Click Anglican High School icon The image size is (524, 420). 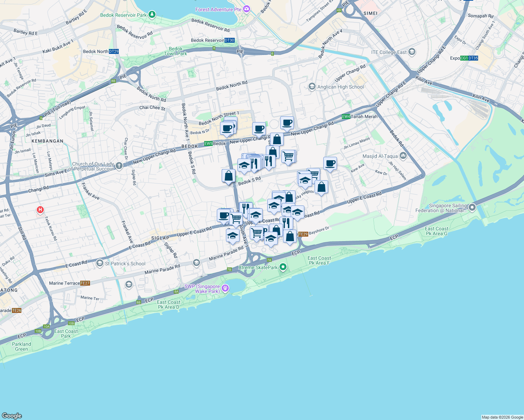312,86
